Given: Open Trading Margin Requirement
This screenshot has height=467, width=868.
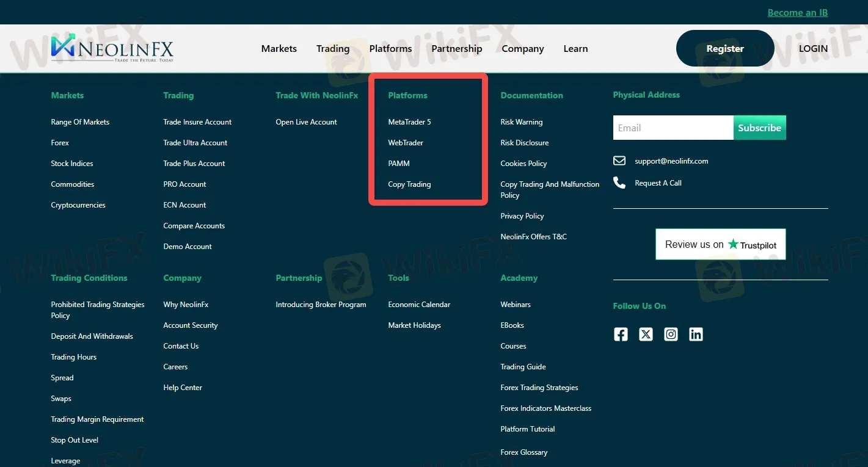Looking at the screenshot, I should coord(97,419).
